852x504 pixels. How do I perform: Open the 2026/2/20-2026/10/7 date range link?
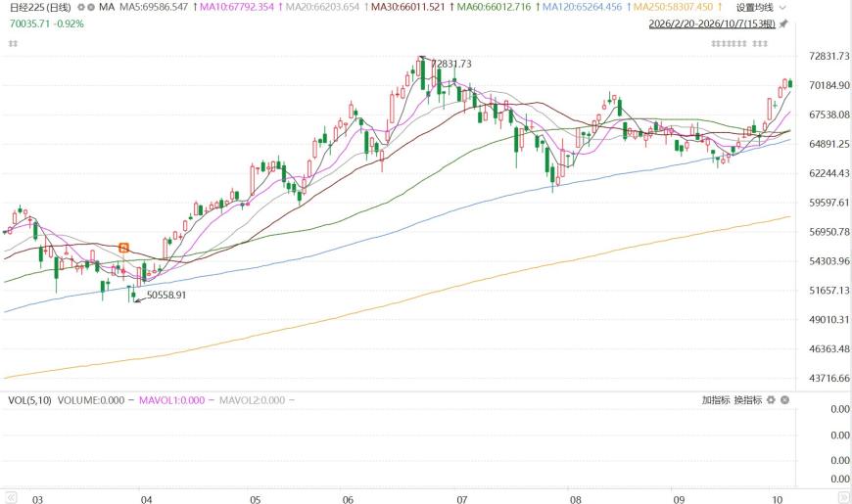[x=712, y=23]
